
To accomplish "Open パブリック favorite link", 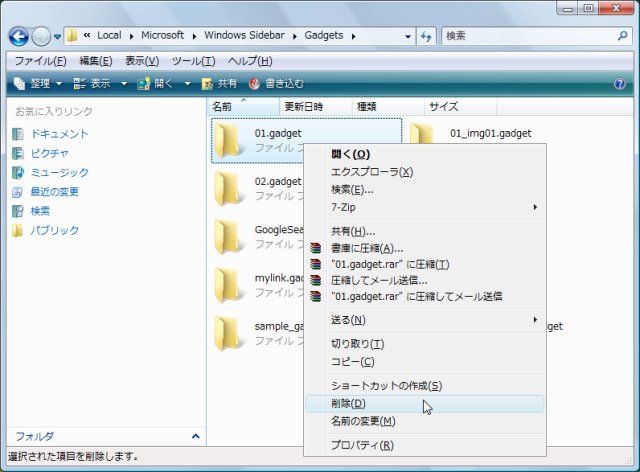I will (55, 230).
